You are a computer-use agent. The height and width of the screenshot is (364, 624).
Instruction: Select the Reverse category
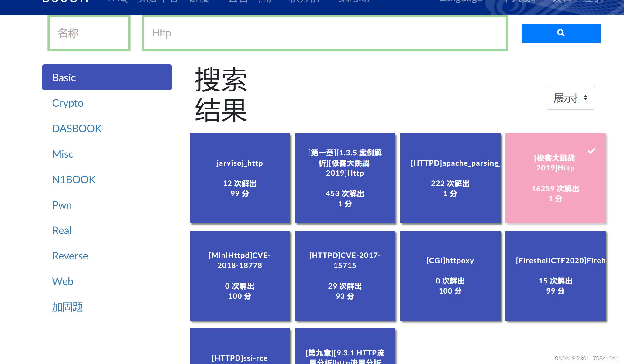[70, 256]
